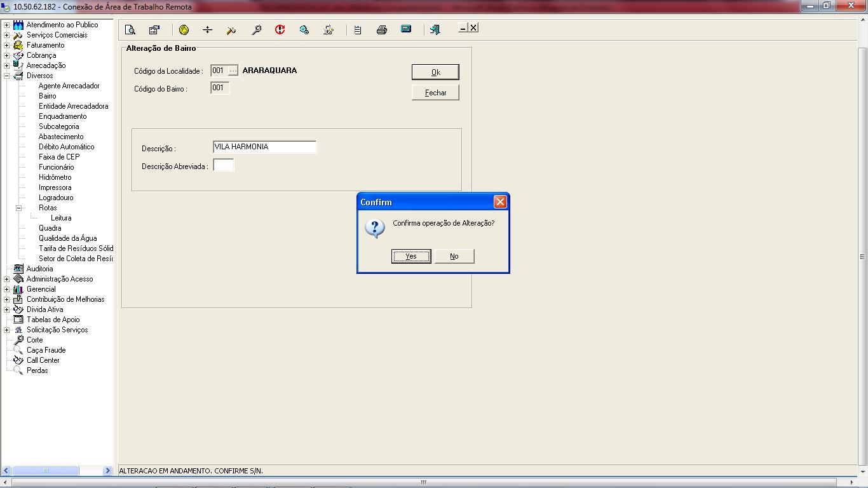Click the exit door toolbar icon
Viewport: 868px width, 488px height.
click(435, 30)
